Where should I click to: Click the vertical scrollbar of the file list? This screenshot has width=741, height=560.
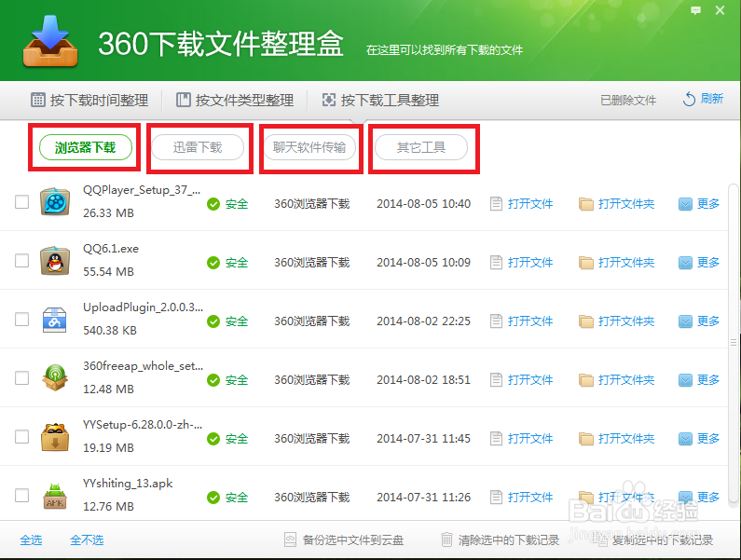[x=734, y=343]
